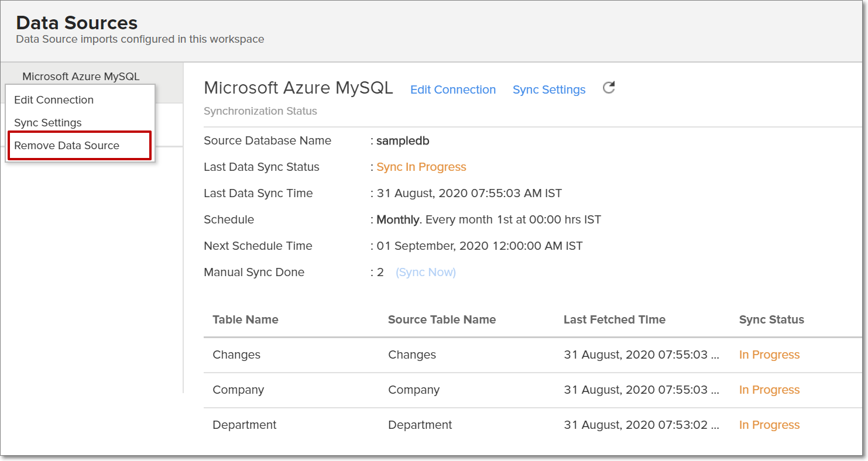
Task: Click the Sync In Progress status link
Action: pos(421,167)
